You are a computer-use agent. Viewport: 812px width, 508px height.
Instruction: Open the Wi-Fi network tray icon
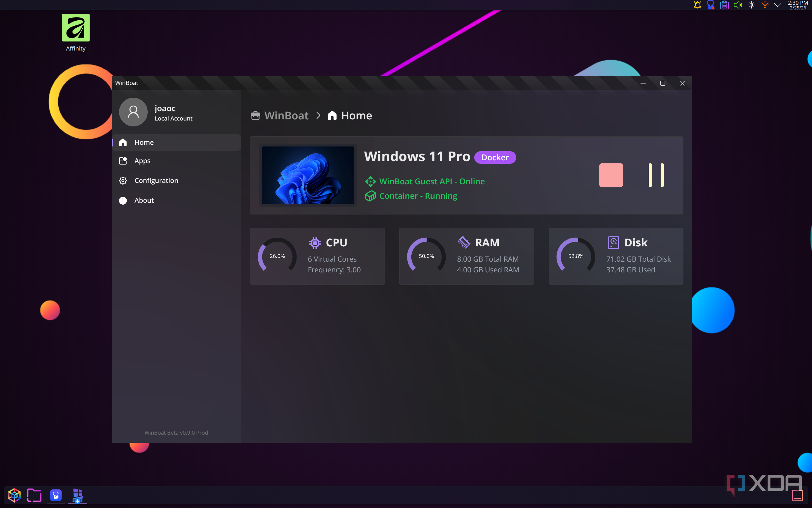pos(765,5)
